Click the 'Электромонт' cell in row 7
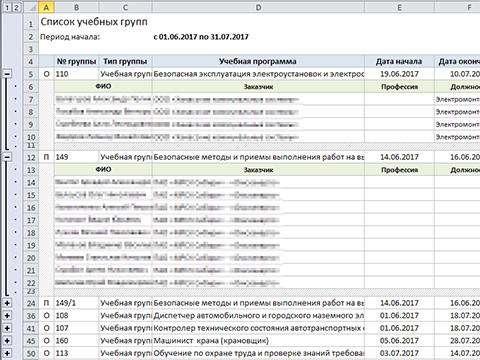The image size is (480, 360). click(x=457, y=99)
